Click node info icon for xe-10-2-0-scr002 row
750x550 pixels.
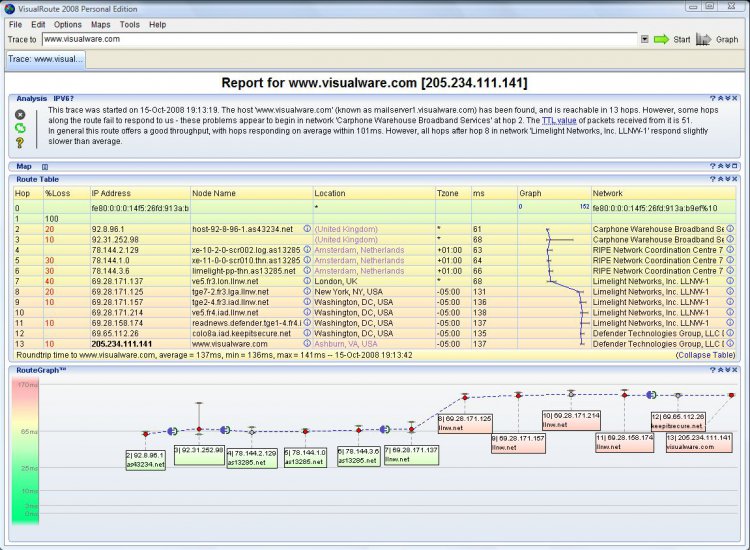[307, 250]
